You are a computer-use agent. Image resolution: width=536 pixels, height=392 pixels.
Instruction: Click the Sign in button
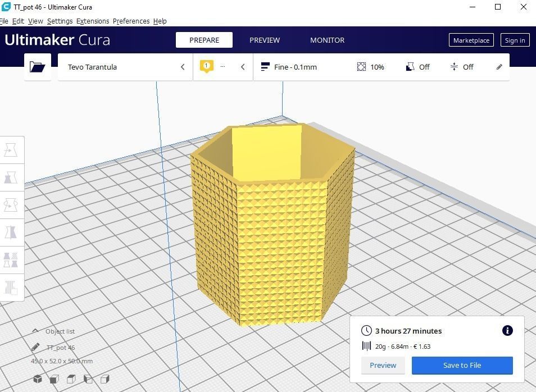pos(515,40)
